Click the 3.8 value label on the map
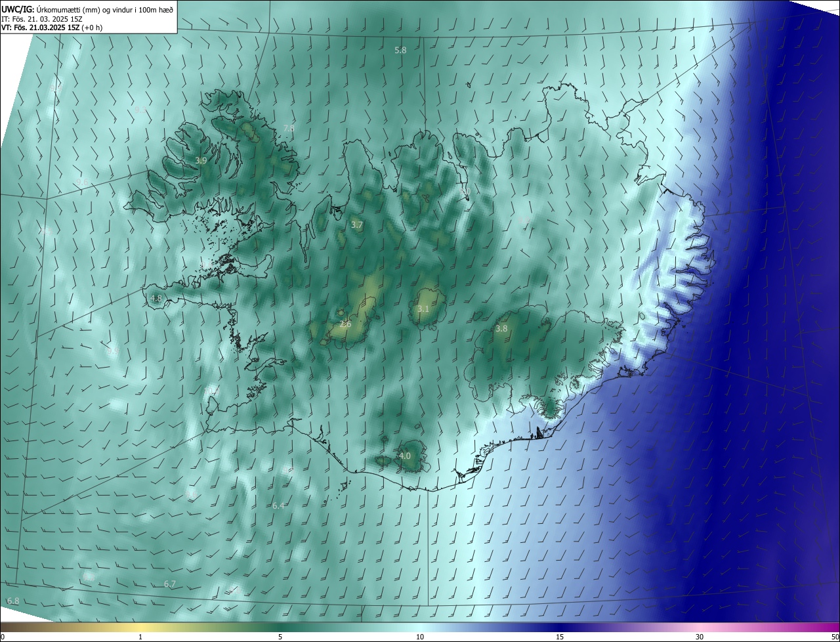 point(501,329)
